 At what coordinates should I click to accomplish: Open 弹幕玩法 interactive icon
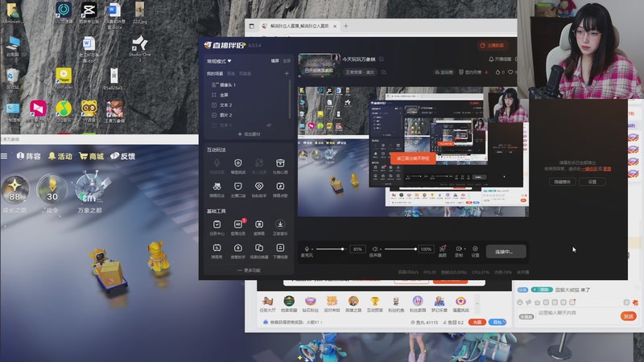tap(217, 187)
